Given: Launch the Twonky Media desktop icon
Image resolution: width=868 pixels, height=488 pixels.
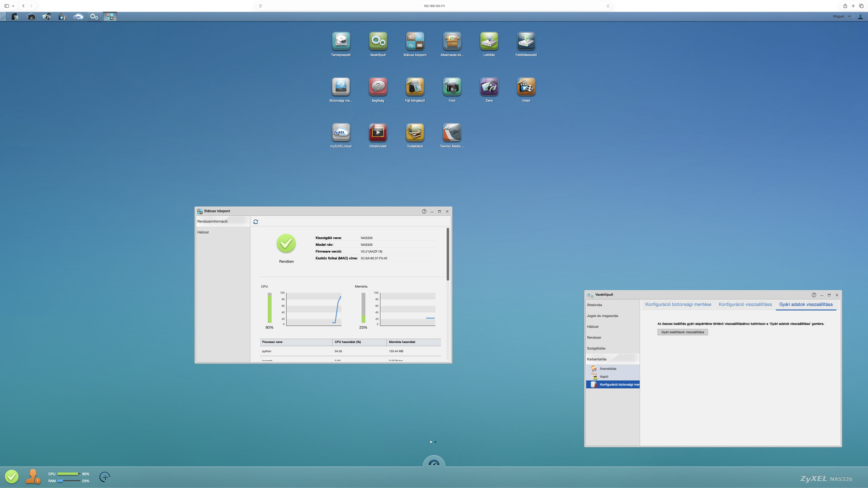Looking at the screenshot, I should (x=452, y=133).
